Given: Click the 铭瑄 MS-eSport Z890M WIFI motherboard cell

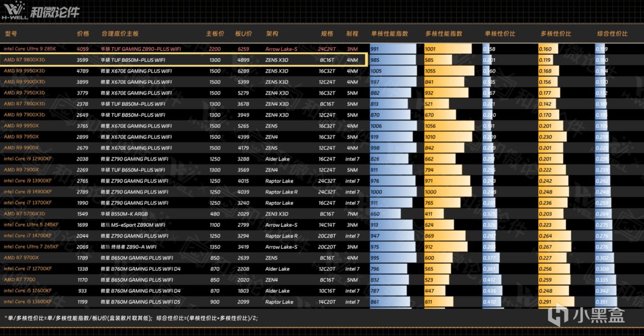Looking at the screenshot, I should pos(133,225).
